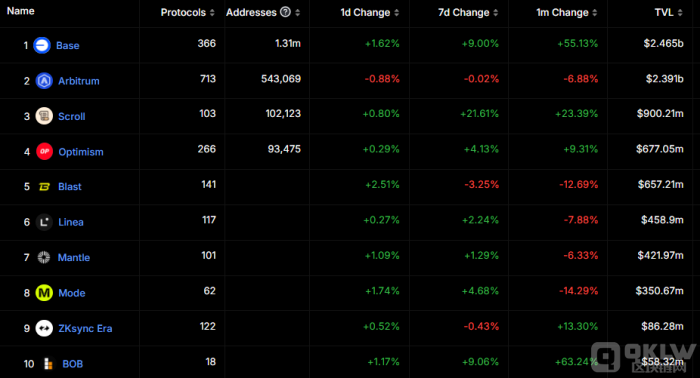Screen dimensions: 700x378
Task: Sort by TVL column arrows
Action: click(680, 12)
